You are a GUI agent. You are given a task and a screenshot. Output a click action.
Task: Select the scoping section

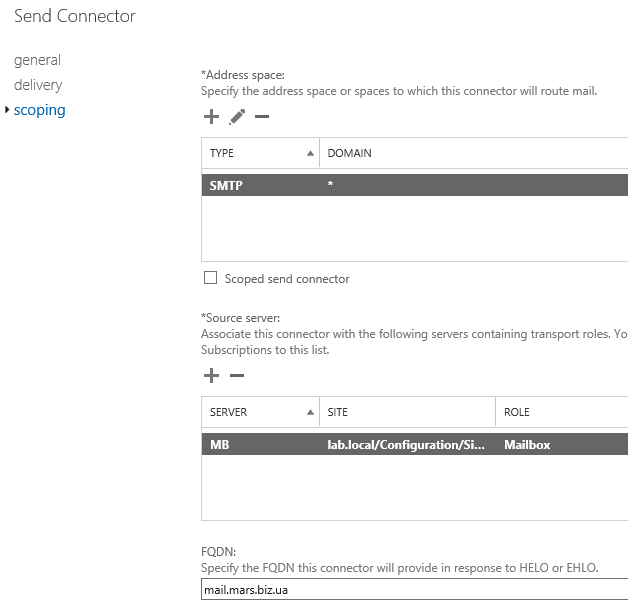pos(40,110)
